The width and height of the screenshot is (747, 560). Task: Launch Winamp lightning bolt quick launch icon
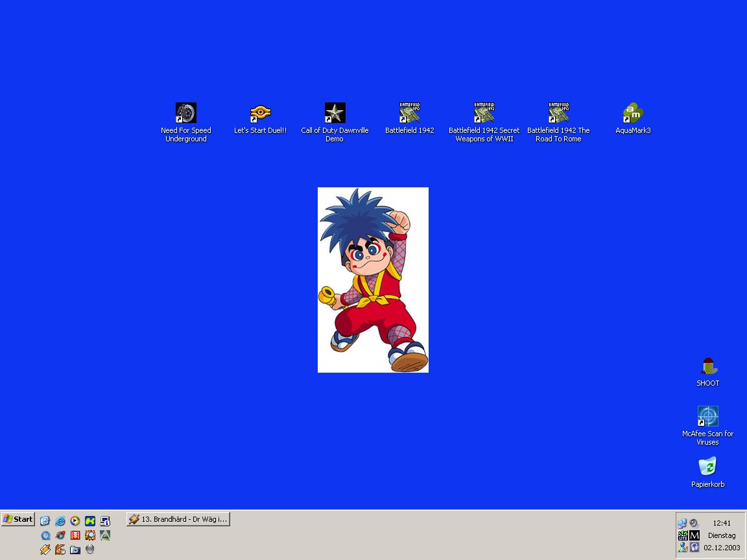(x=45, y=550)
